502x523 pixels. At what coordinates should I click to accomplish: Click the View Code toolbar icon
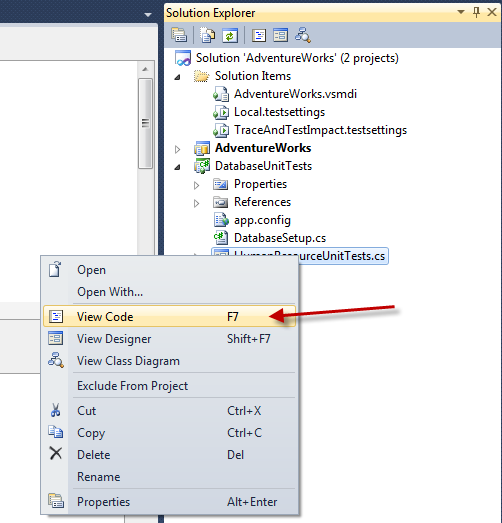pyautogui.click(x=259, y=35)
